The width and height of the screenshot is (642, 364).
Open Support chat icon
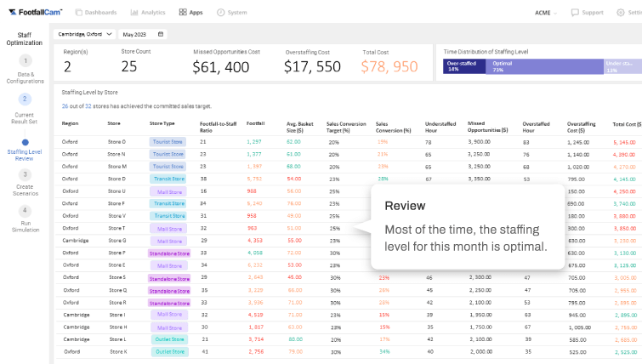pyautogui.click(x=575, y=12)
